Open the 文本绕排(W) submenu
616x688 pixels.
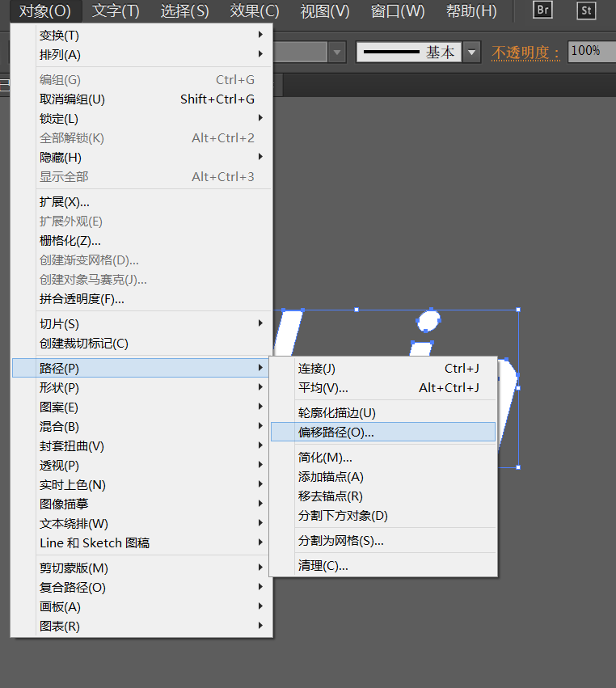pos(142,523)
